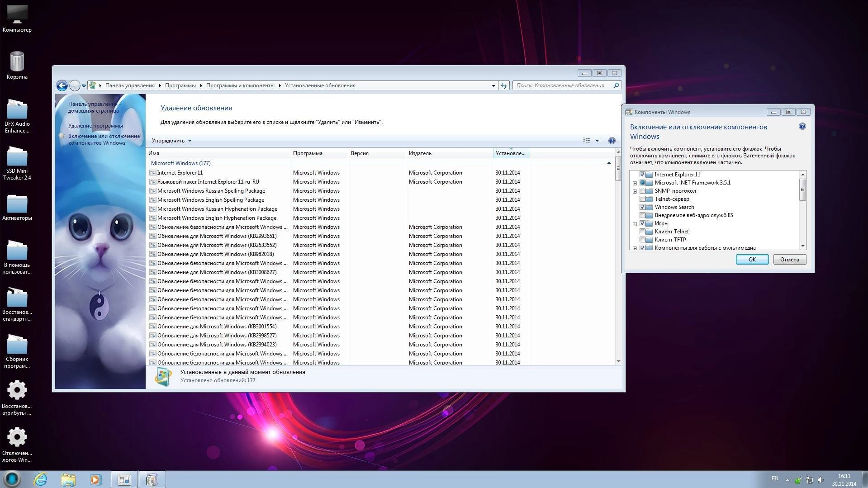868x488 pixels.
Task: Open Internet Explorer from the taskbar
Action: [x=41, y=479]
